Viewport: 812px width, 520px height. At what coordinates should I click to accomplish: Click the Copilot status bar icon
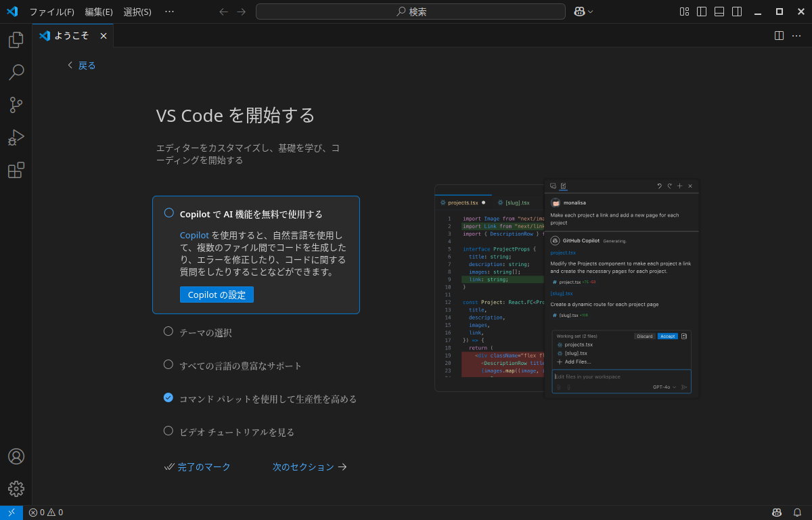777,513
